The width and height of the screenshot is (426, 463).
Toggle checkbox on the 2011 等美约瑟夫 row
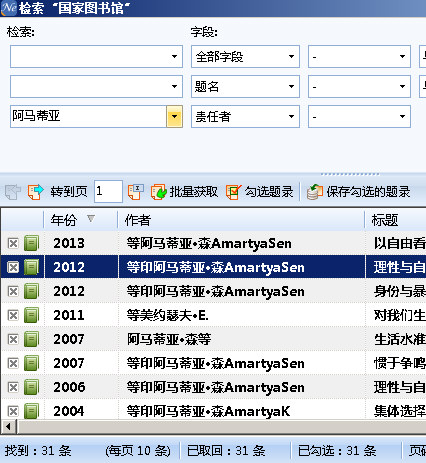point(13,315)
